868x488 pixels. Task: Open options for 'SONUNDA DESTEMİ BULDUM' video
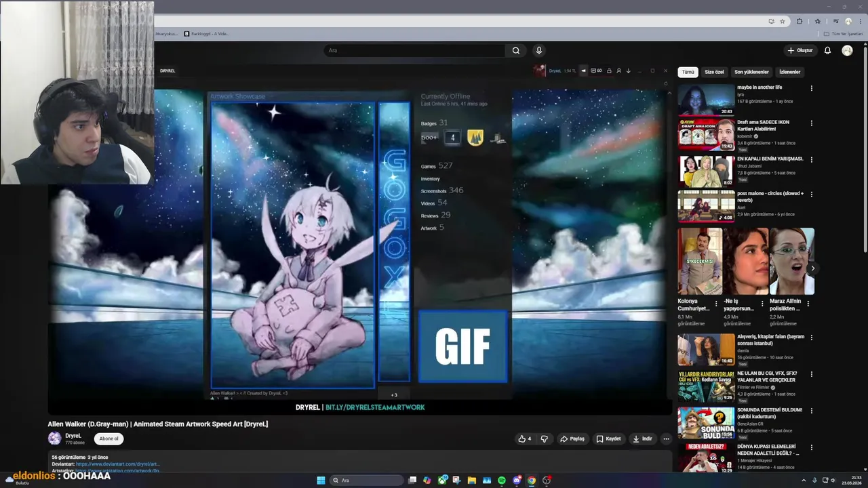811,411
